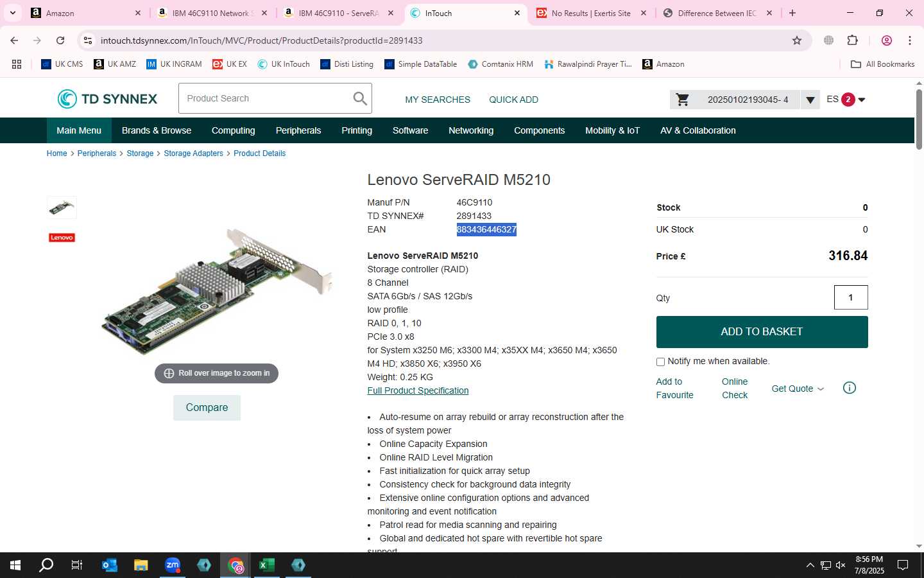Image resolution: width=924 pixels, height=578 pixels.
Task: Open the Software menu
Action: (x=411, y=130)
